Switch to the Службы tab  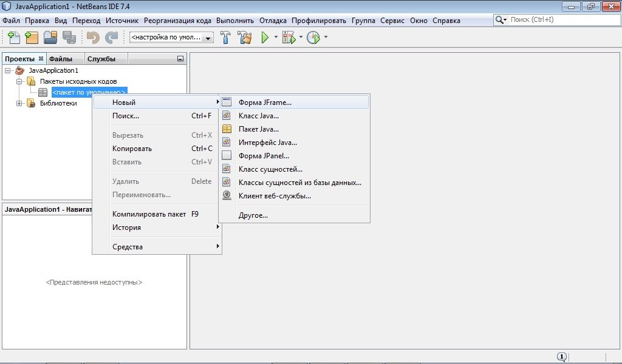pyautogui.click(x=106, y=59)
